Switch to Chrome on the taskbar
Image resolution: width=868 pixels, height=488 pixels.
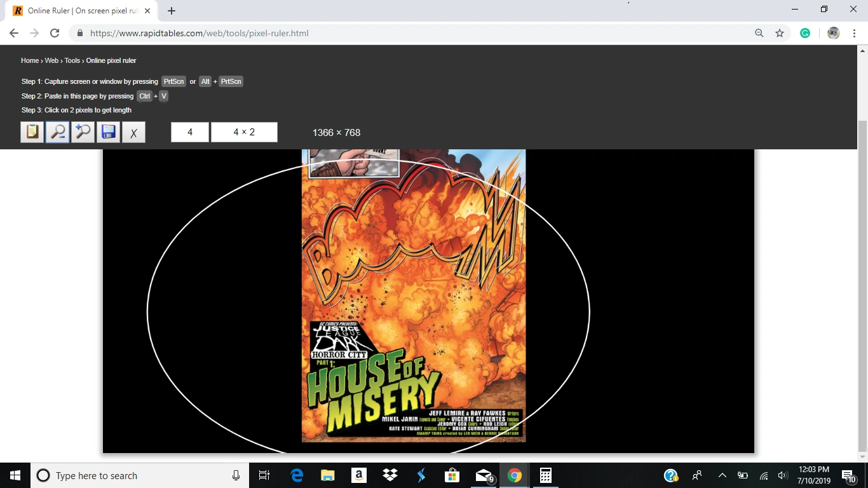[x=514, y=475]
